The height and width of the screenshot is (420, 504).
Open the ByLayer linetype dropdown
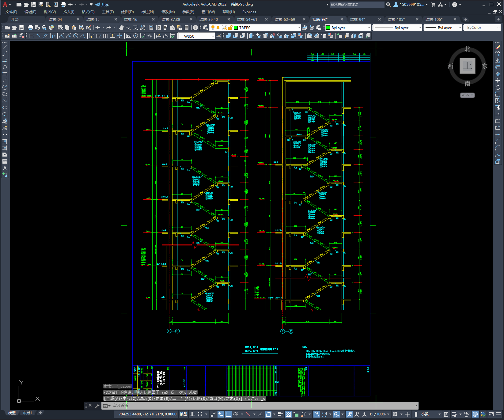[419, 28]
